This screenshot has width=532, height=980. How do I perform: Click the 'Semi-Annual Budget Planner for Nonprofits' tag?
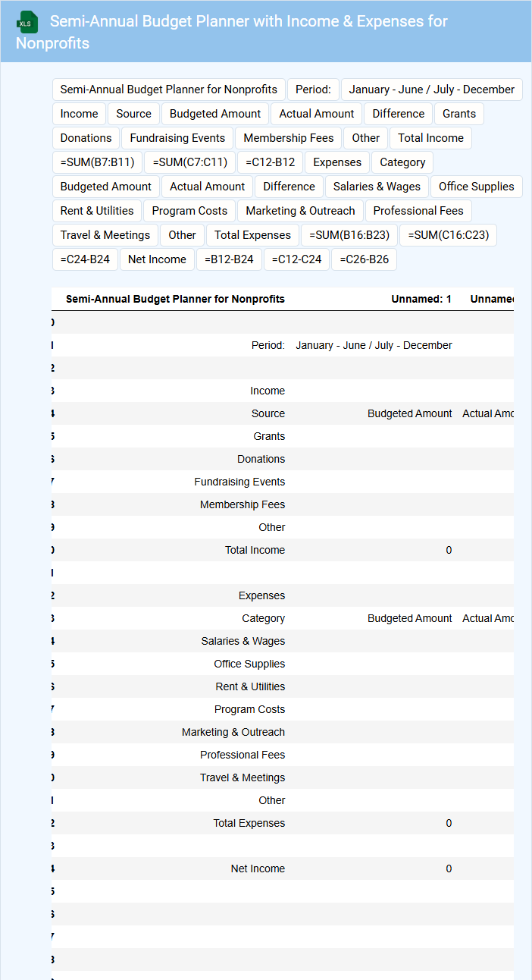click(169, 90)
